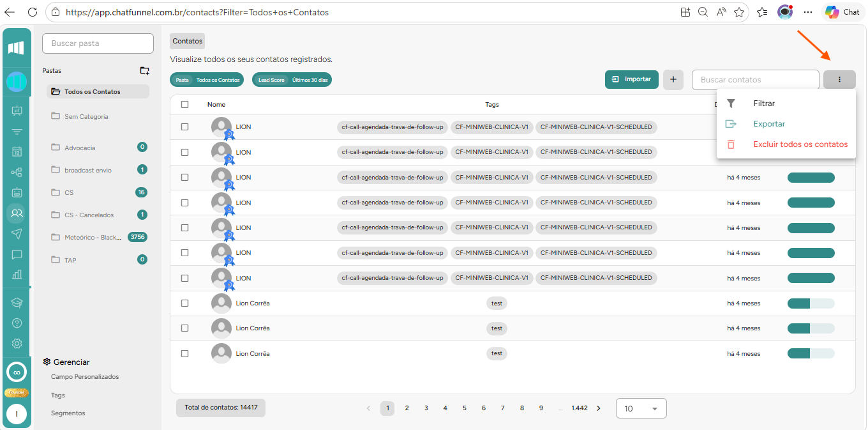Check the first Lion Corrêa row checkbox
This screenshot has width=868, height=430.
185,303
